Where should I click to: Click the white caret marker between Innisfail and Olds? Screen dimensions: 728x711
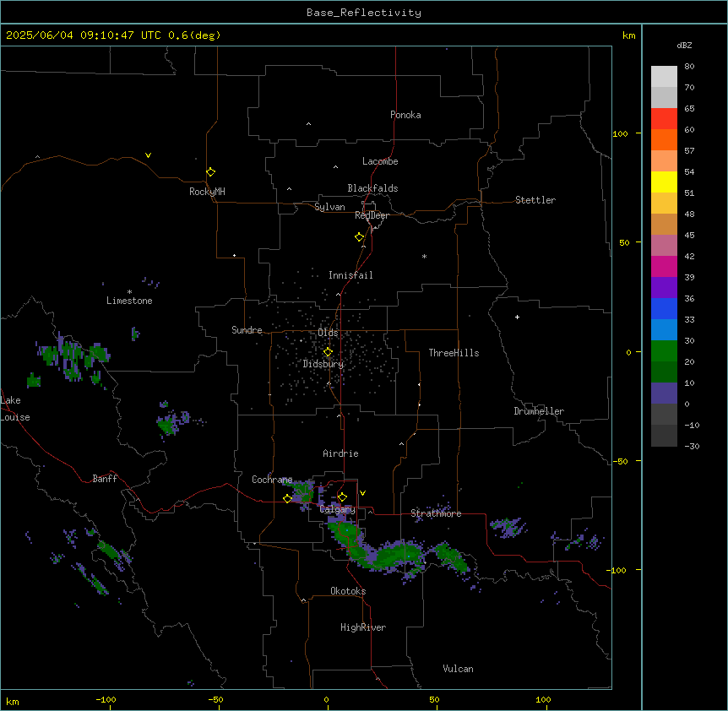pyautogui.click(x=338, y=294)
